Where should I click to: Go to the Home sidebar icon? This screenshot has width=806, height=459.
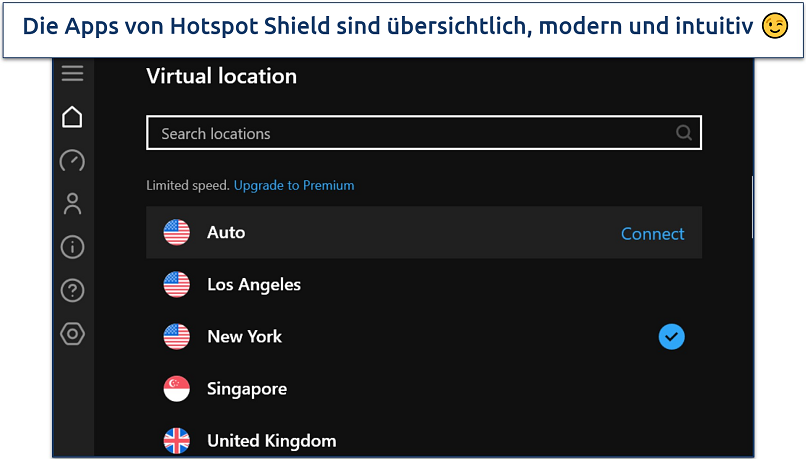coord(72,117)
